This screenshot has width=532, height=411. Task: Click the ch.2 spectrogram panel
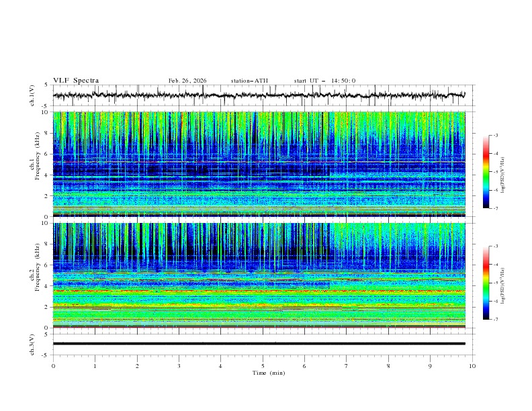click(259, 275)
